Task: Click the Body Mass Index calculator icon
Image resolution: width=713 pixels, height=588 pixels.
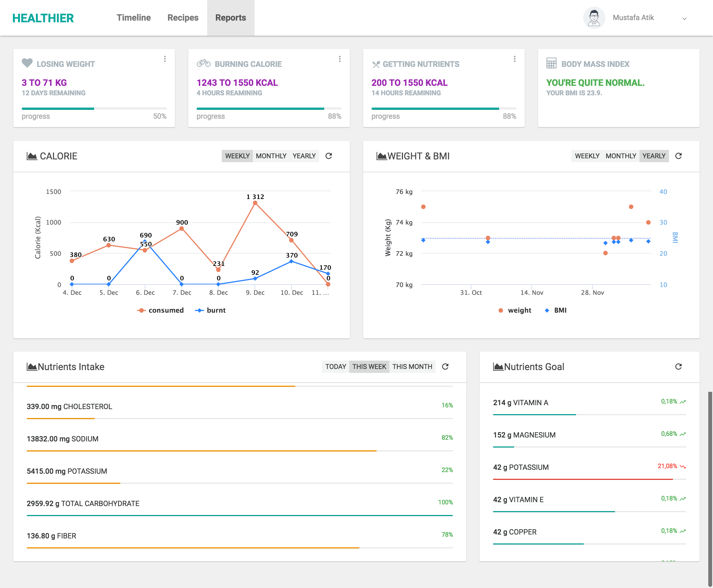Action: [x=551, y=63]
